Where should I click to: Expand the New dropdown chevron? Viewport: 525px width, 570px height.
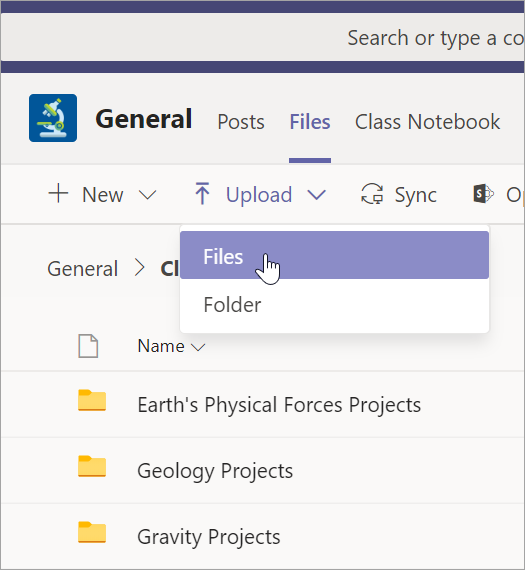tap(148, 195)
